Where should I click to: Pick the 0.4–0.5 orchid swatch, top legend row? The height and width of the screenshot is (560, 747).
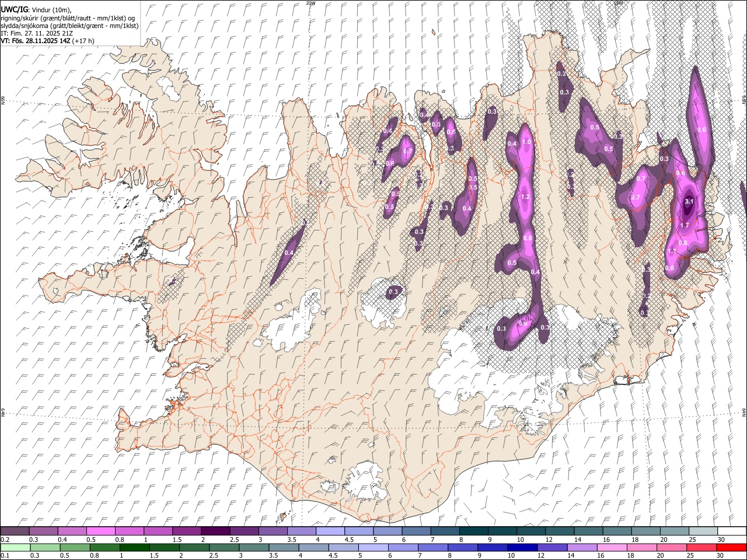[72, 531]
